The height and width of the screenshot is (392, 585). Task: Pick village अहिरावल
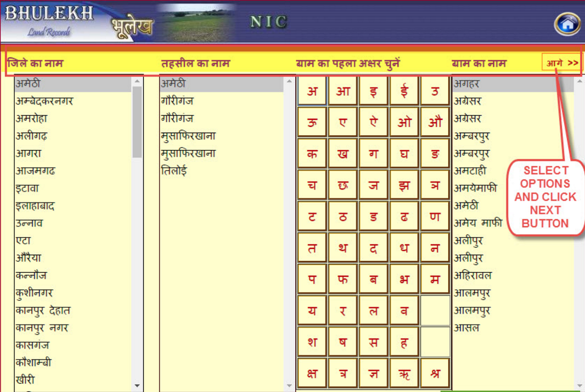click(x=513, y=275)
